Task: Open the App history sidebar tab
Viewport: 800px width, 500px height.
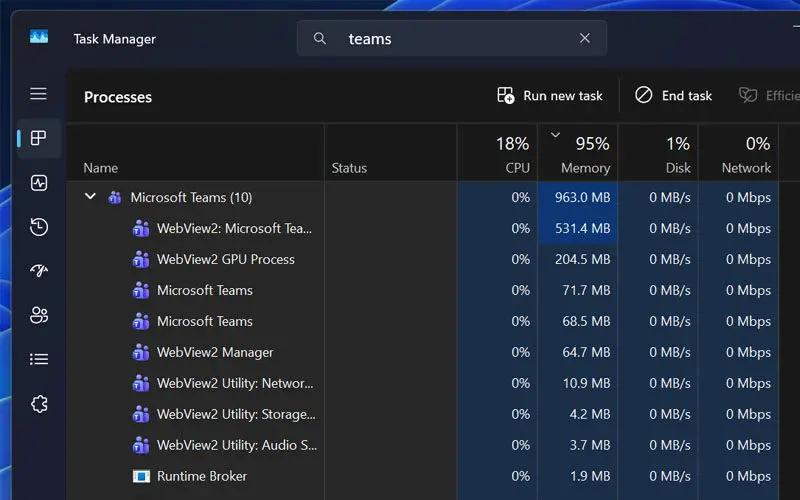Action: click(x=39, y=227)
